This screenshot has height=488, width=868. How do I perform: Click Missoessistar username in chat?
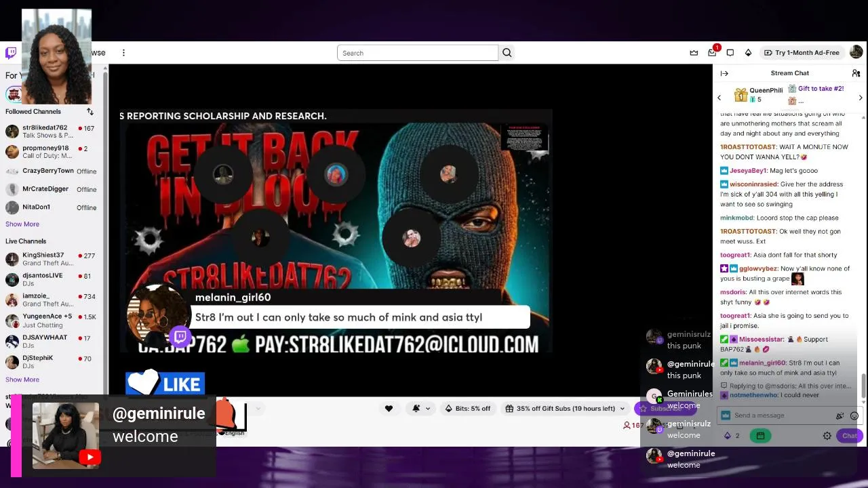(x=761, y=339)
